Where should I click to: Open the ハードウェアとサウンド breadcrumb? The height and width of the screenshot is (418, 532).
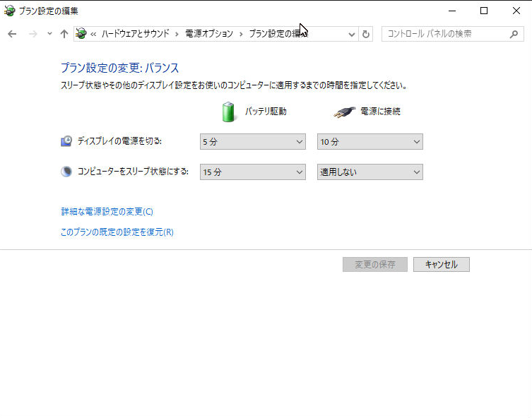click(136, 34)
